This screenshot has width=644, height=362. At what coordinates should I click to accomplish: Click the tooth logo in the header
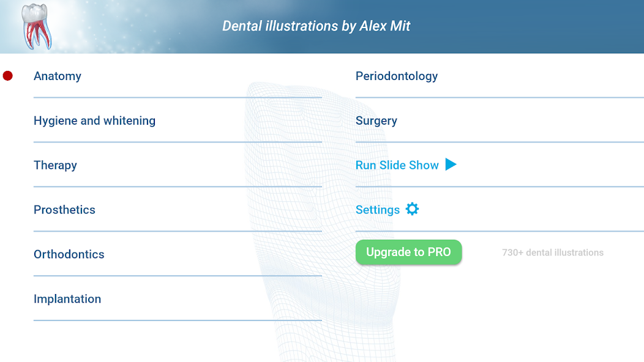(x=37, y=27)
